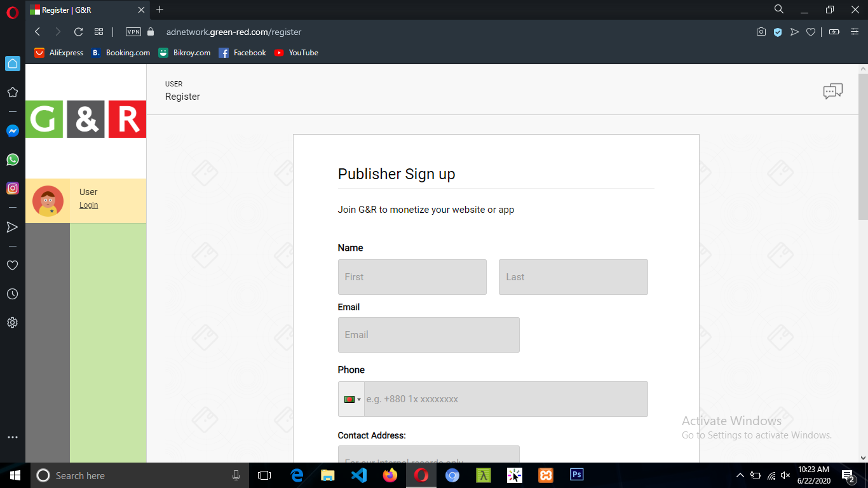
Task: Open the battery saver icon
Action: (834, 32)
